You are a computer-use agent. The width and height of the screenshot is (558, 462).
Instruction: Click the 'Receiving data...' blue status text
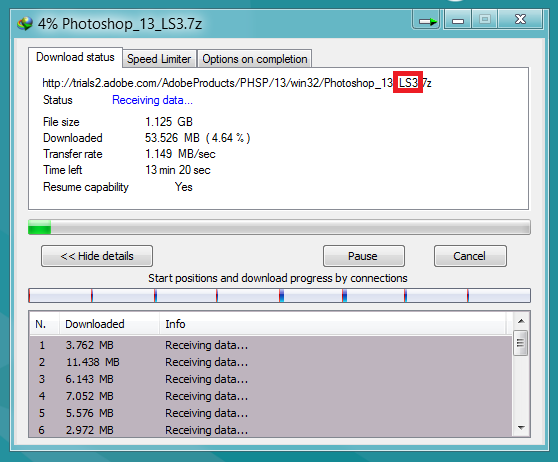tap(152, 100)
